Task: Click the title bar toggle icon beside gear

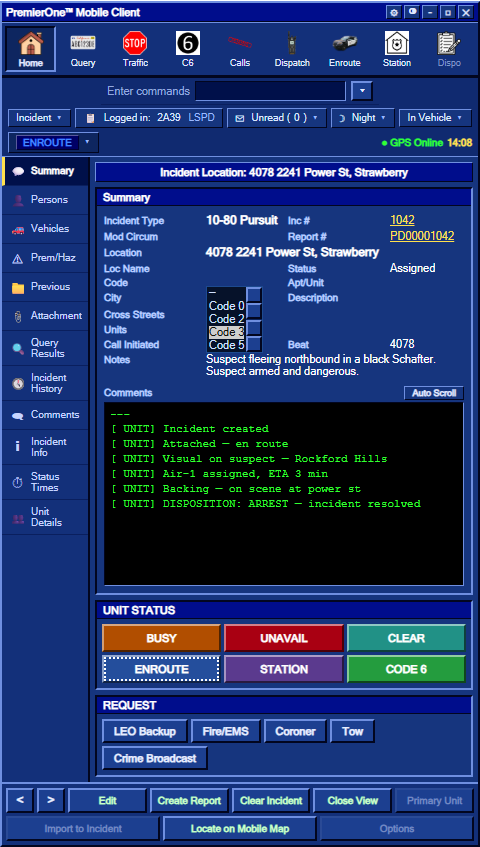Action: pyautogui.click(x=412, y=12)
